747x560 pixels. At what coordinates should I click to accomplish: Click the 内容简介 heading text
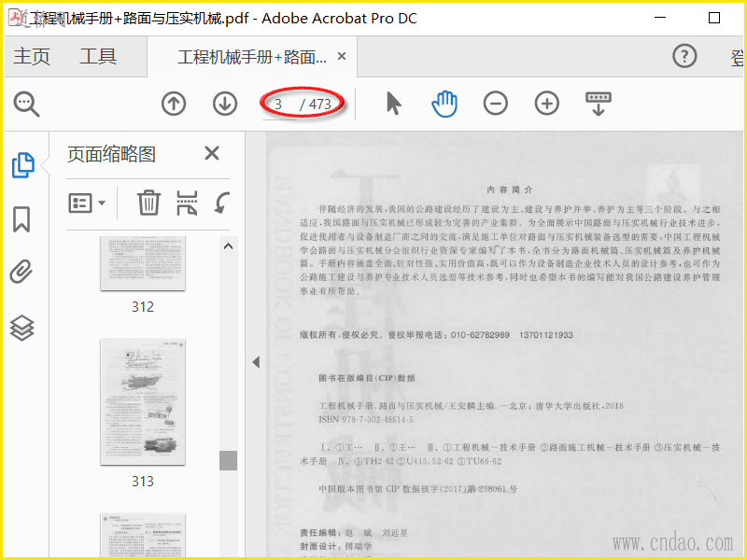(x=509, y=189)
